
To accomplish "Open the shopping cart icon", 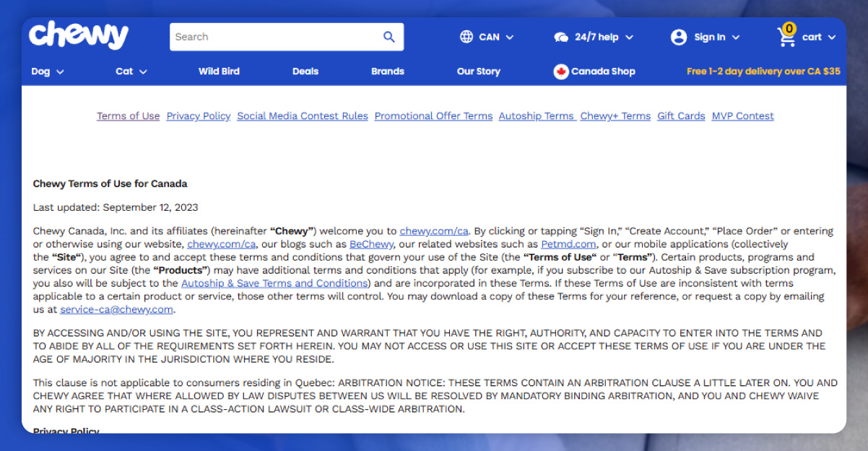I will click(x=786, y=36).
